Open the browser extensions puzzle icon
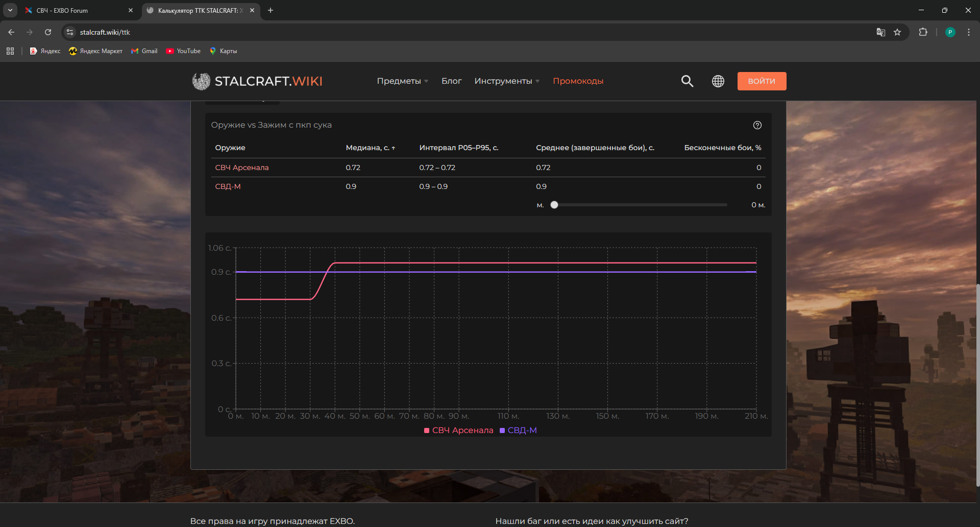 (x=923, y=32)
